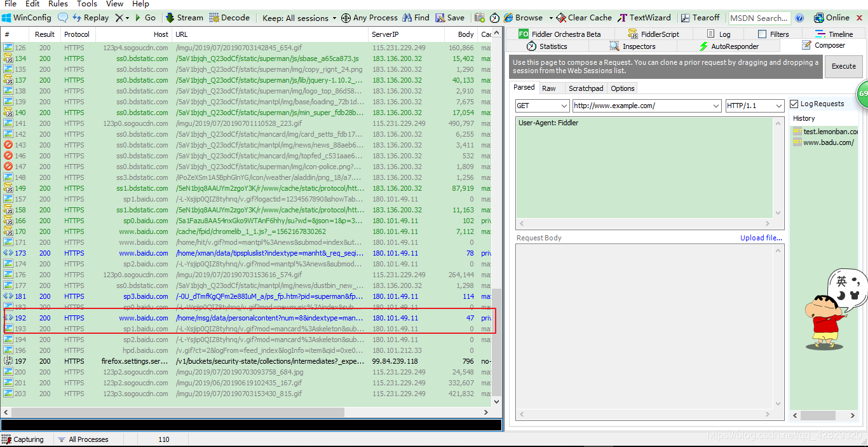Expand the request URL combo box dropdown
The height and width of the screenshot is (447, 868).
point(715,106)
